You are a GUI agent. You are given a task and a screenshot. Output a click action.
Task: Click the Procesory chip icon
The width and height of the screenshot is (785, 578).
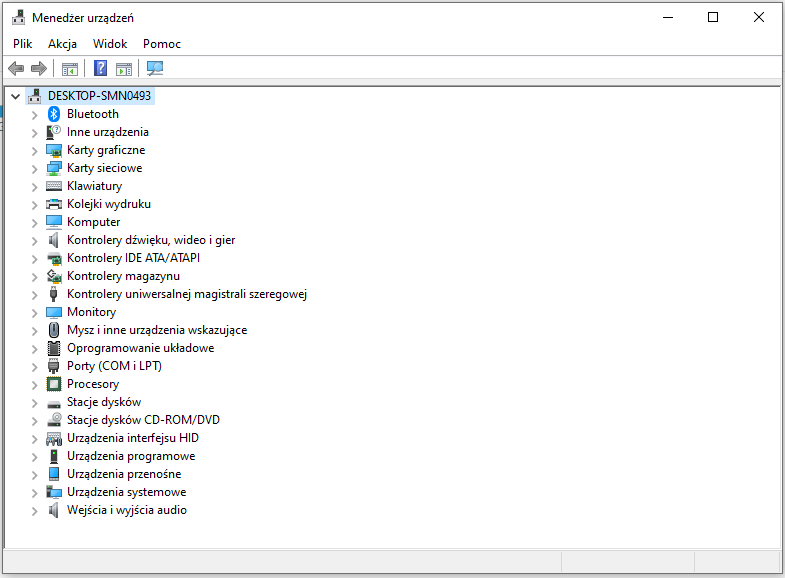pos(54,384)
